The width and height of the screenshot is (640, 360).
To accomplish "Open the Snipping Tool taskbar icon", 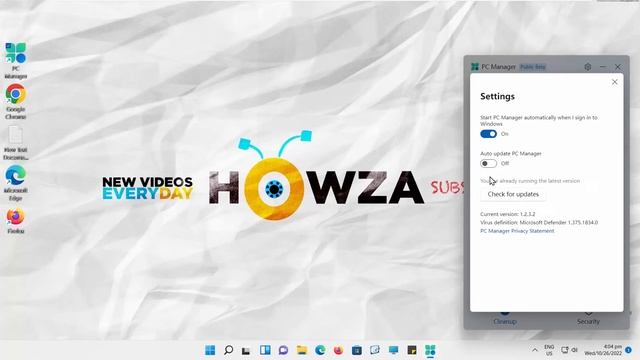I will (x=375, y=350).
